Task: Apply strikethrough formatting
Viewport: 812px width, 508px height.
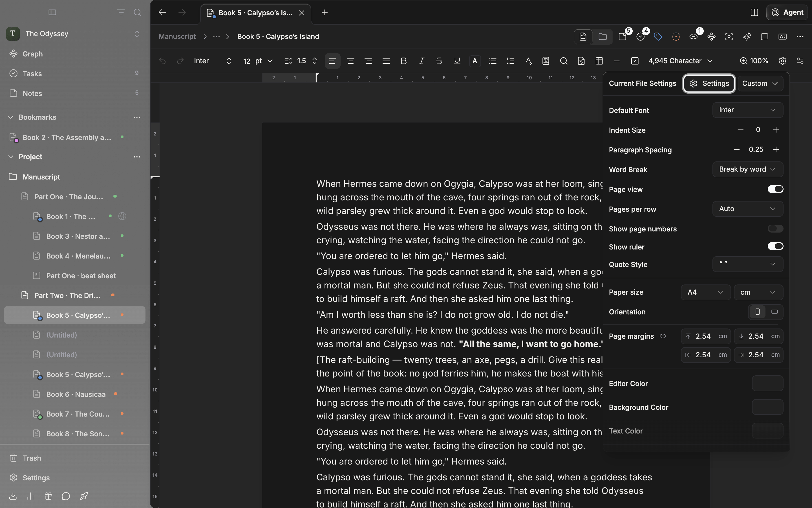Action: pyautogui.click(x=439, y=61)
